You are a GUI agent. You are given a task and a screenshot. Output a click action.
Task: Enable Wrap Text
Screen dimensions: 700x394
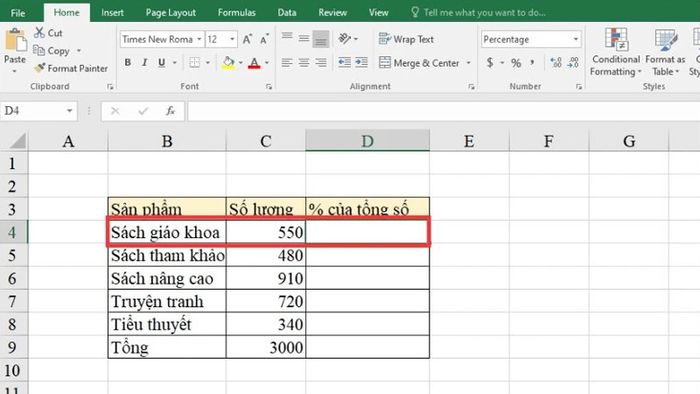(406, 39)
